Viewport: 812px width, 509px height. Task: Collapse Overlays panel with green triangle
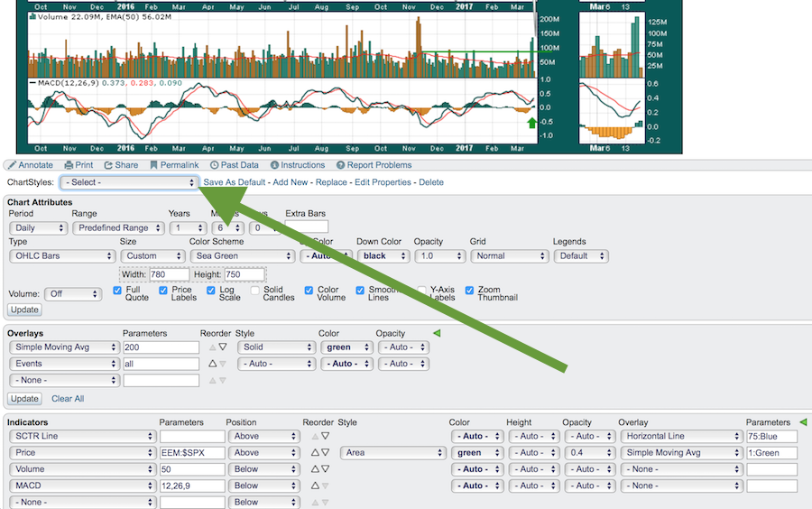click(x=437, y=333)
